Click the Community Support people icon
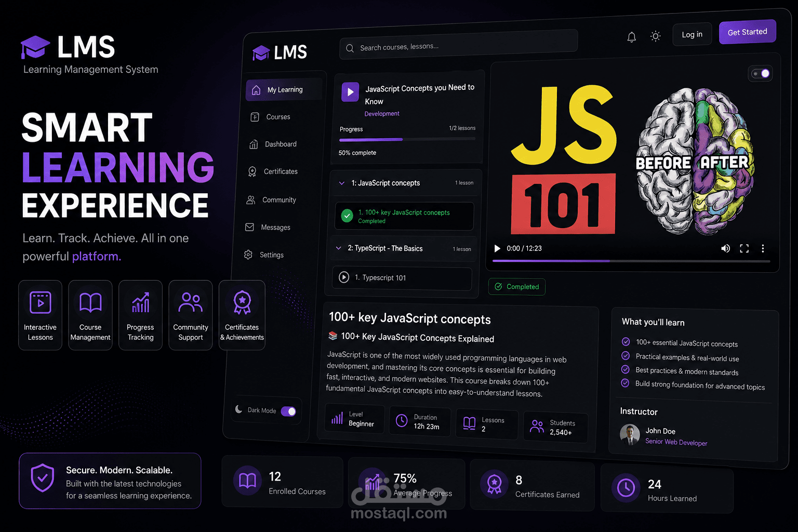Image resolution: width=798 pixels, height=532 pixels. click(x=190, y=302)
